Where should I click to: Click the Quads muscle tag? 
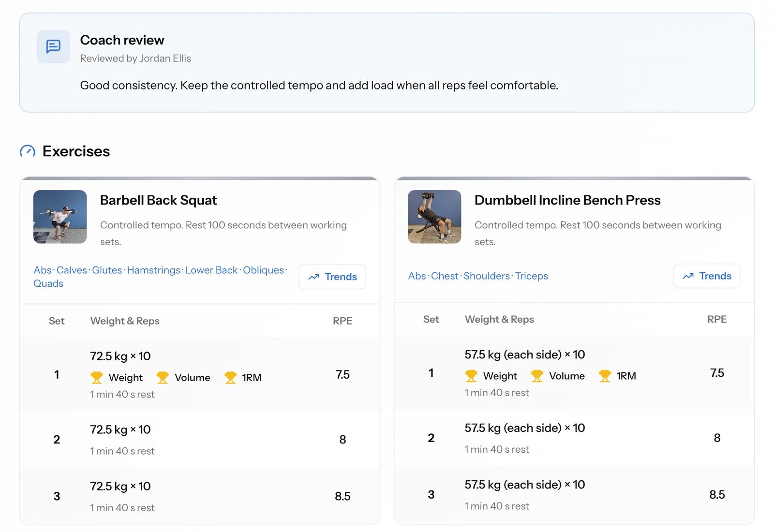[x=48, y=283]
